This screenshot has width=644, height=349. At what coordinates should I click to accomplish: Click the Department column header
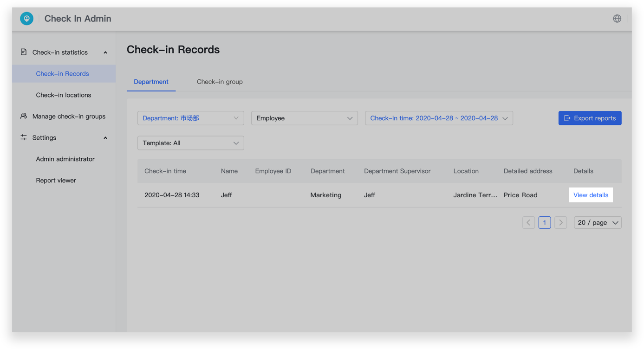tap(328, 171)
